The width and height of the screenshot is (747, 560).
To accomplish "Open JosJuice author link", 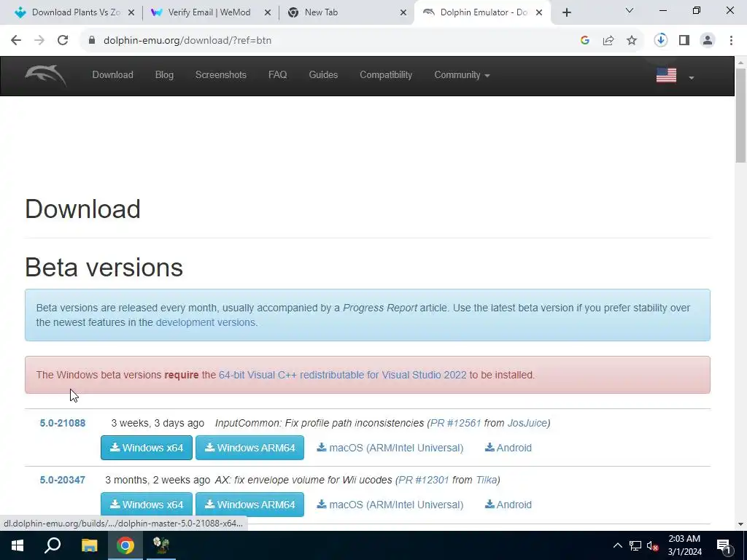I will click(x=527, y=423).
